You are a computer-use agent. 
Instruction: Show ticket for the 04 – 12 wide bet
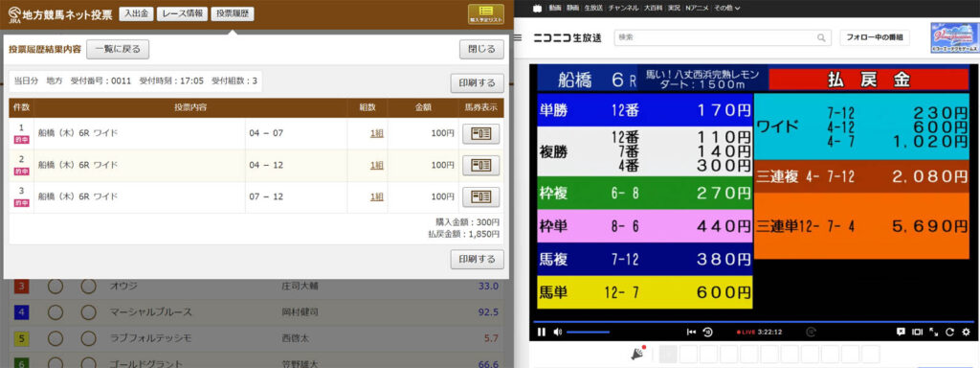[x=480, y=165]
